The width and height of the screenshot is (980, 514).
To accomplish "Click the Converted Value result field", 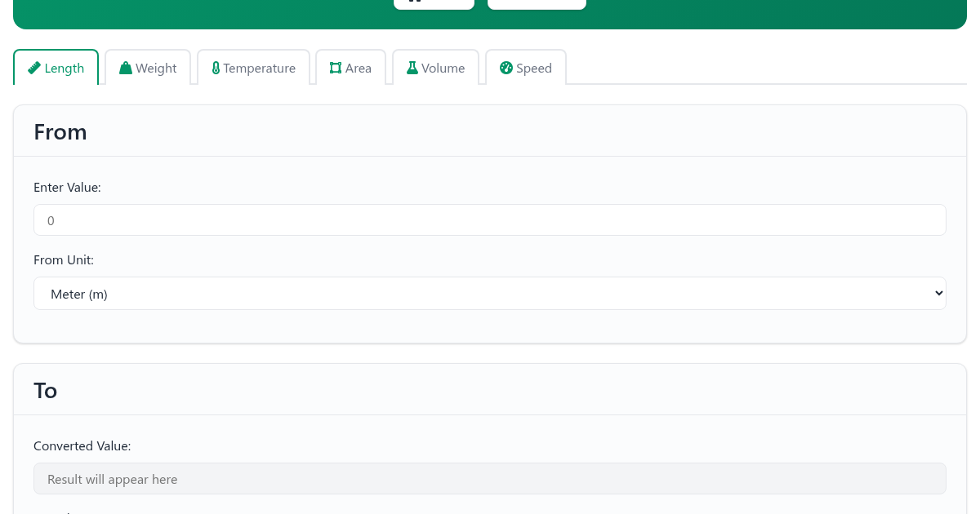I will point(490,479).
